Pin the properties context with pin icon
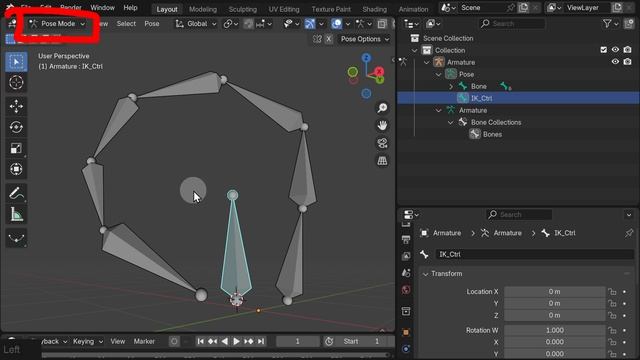Screen dimensions: 640x360 point(629,233)
